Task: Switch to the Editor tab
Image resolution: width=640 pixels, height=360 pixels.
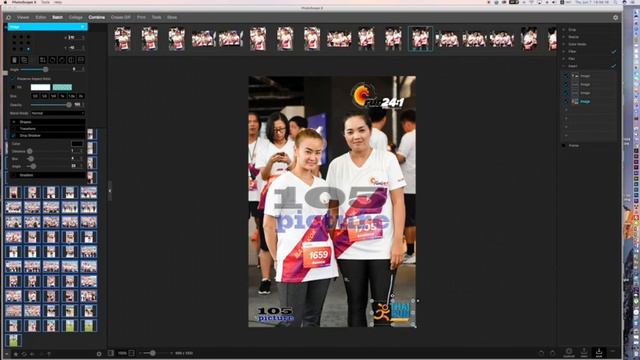Action: click(x=41, y=18)
